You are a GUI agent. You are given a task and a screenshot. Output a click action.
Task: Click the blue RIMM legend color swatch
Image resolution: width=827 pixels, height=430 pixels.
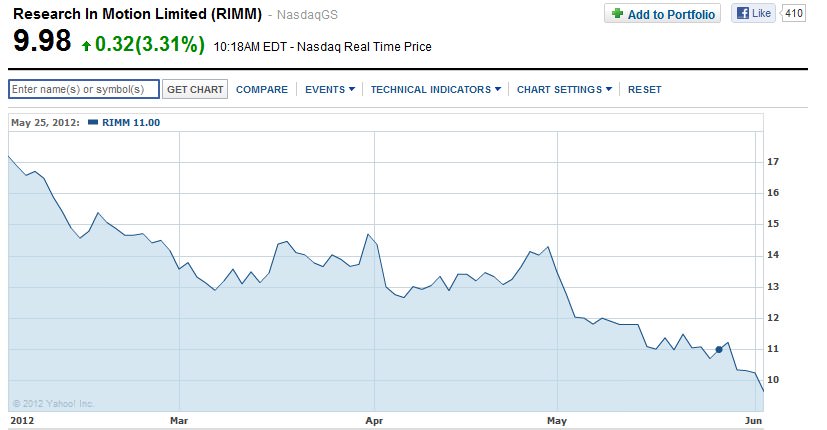[x=93, y=122]
